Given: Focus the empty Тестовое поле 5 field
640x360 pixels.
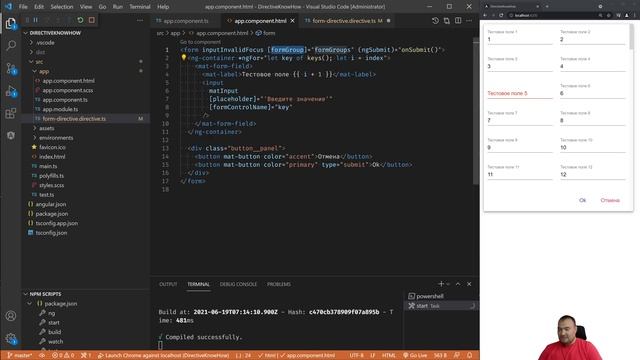Looking at the screenshot, I should pyautogui.click(x=520, y=93).
